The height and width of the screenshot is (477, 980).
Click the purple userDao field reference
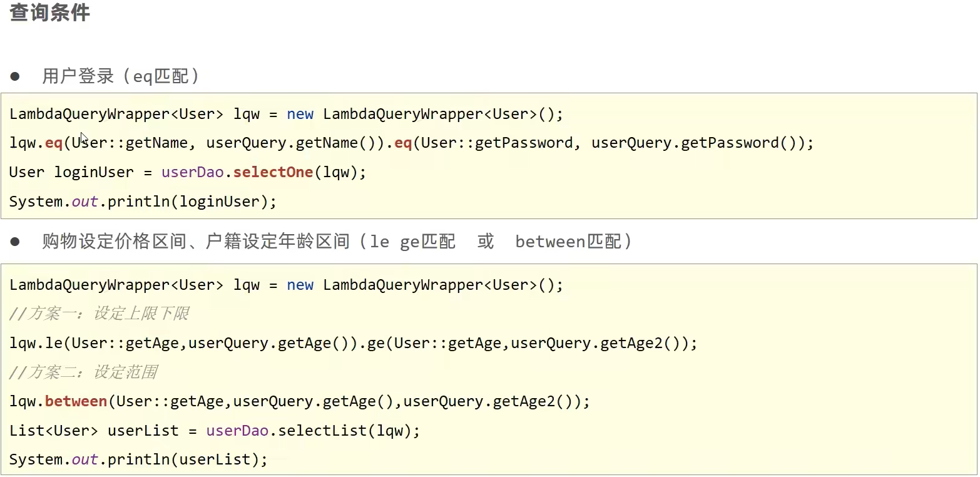(190, 172)
